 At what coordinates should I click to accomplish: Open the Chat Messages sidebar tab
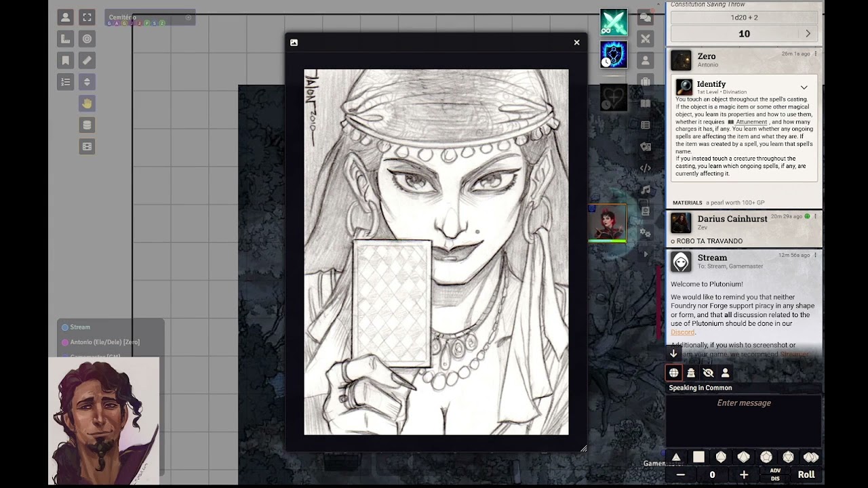click(x=646, y=18)
